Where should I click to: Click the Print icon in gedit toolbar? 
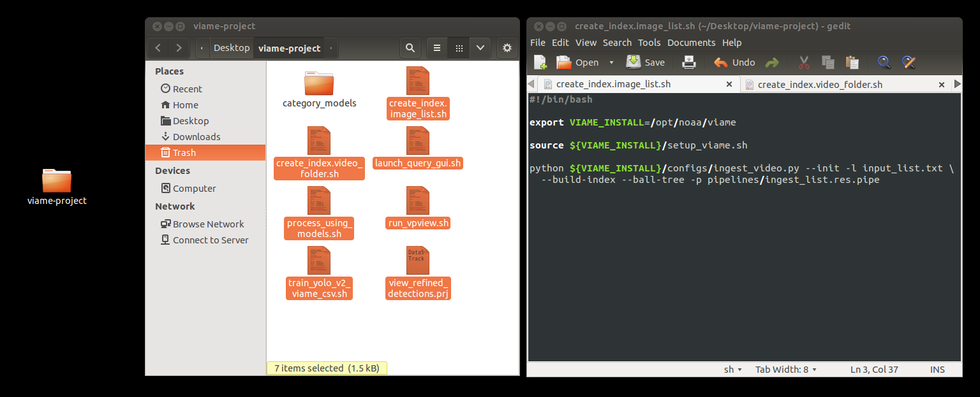tap(689, 62)
